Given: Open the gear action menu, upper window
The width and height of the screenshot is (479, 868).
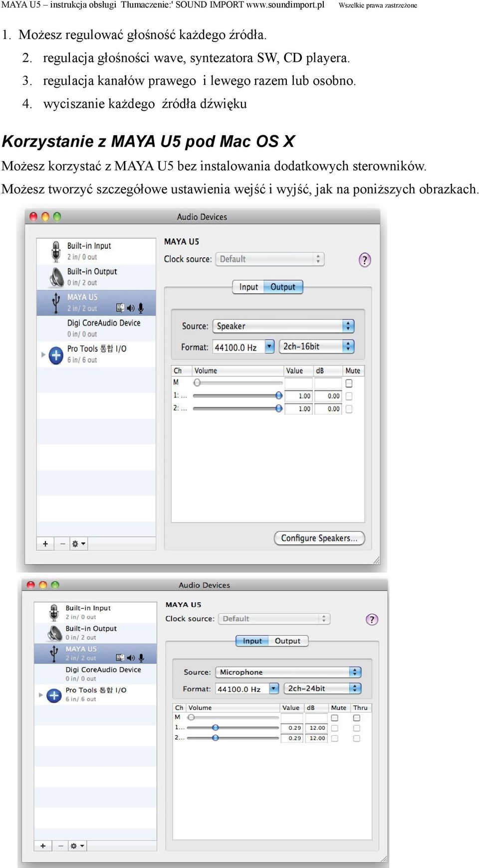Looking at the screenshot, I should [78, 543].
